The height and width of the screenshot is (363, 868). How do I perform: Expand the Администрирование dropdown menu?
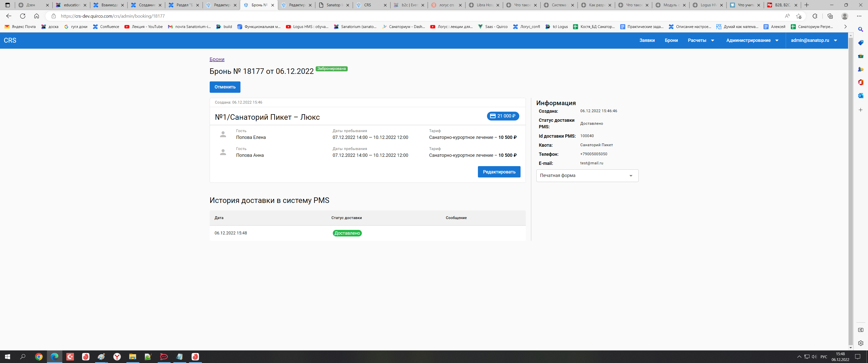coord(752,40)
